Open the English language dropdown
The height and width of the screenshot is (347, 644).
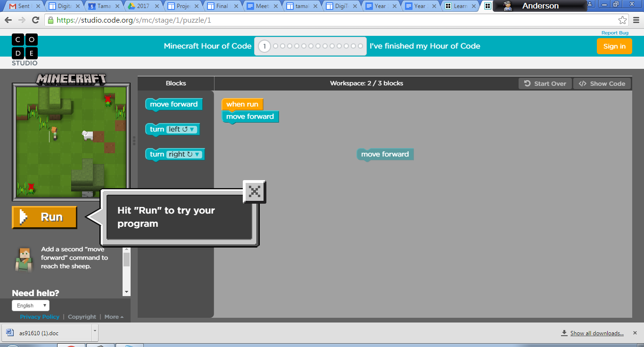click(x=31, y=306)
